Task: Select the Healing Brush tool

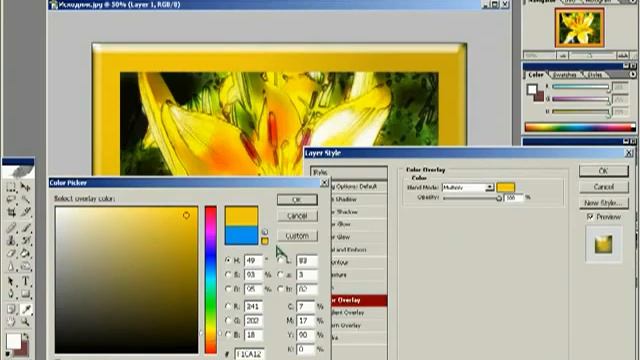Action: point(11,227)
